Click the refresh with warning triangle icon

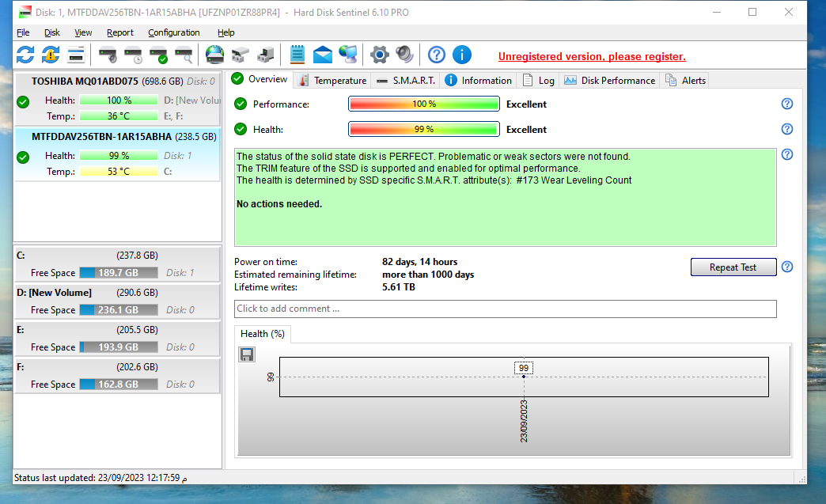[x=51, y=55]
